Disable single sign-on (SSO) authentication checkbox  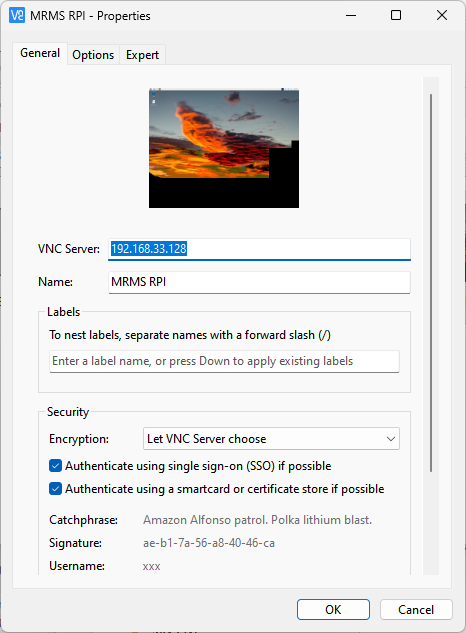point(55,465)
